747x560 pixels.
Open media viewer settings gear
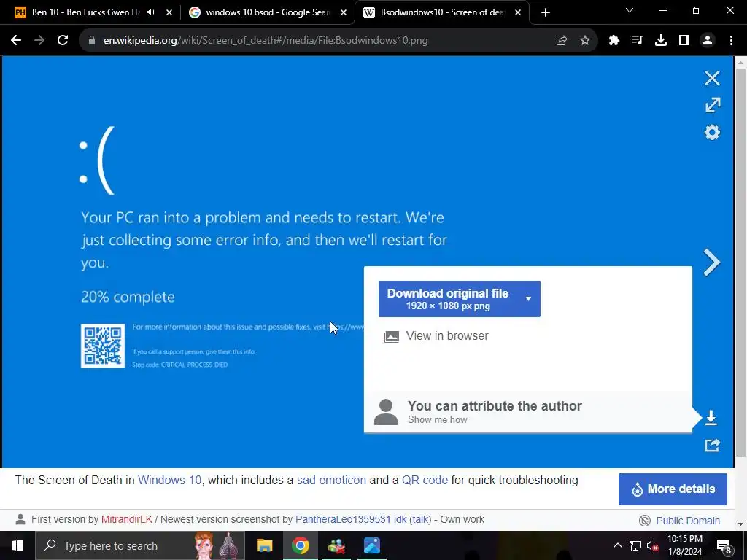[712, 132]
